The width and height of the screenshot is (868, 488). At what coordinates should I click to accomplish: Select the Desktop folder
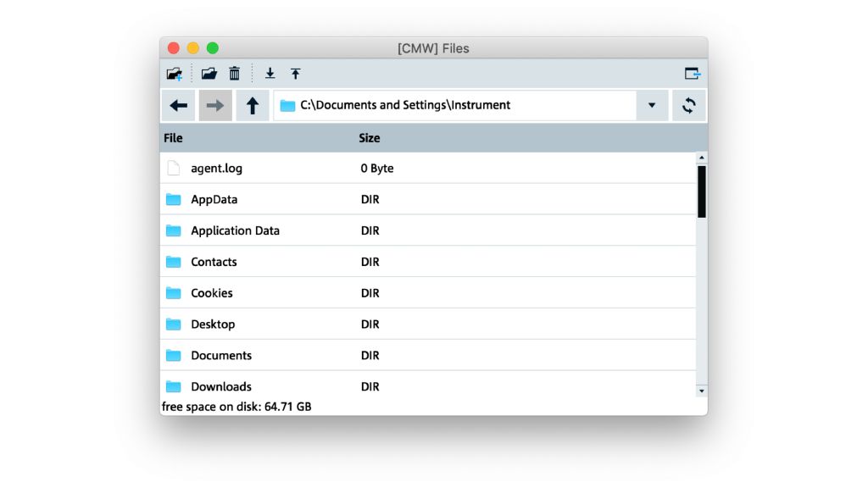point(213,324)
